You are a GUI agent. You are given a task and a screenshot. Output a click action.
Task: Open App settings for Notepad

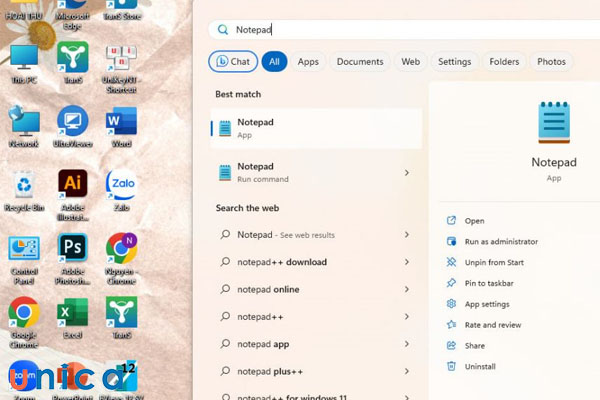click(x=487, y=304)
